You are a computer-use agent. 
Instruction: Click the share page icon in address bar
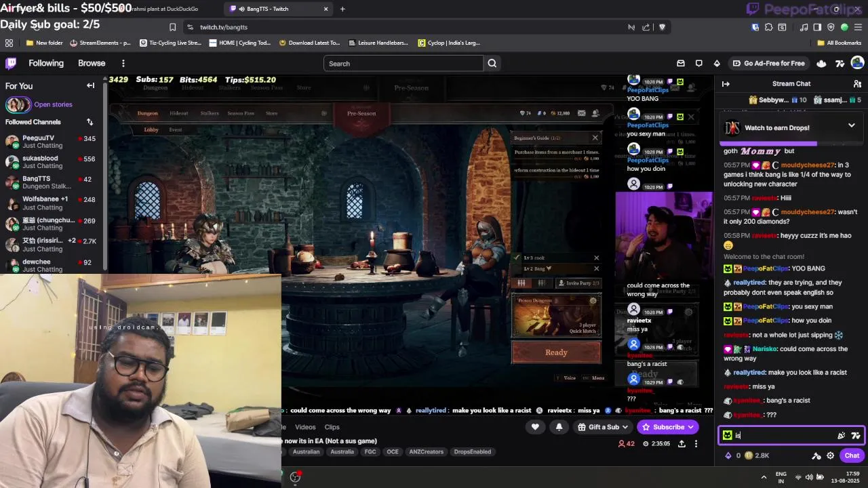pyautogui.click(x=646, y=27)
